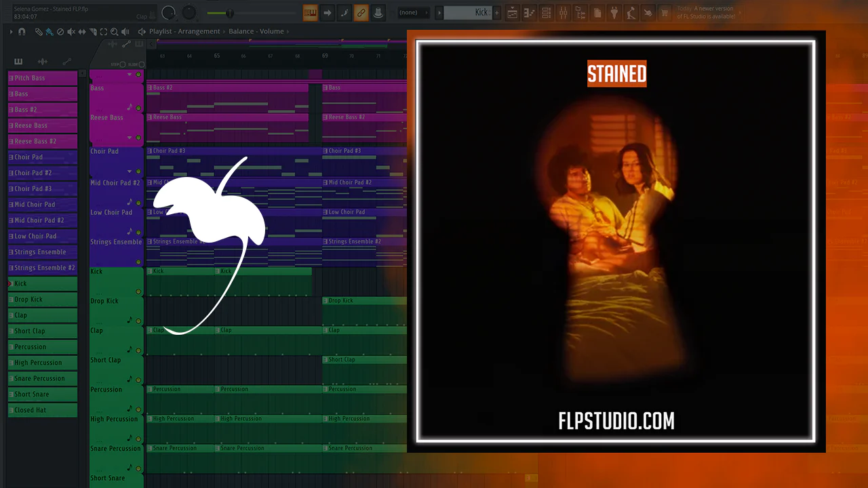This screenshot has height=488, width=868.
Task: Select Closed Hat pattern in picker
Action: 43,409
